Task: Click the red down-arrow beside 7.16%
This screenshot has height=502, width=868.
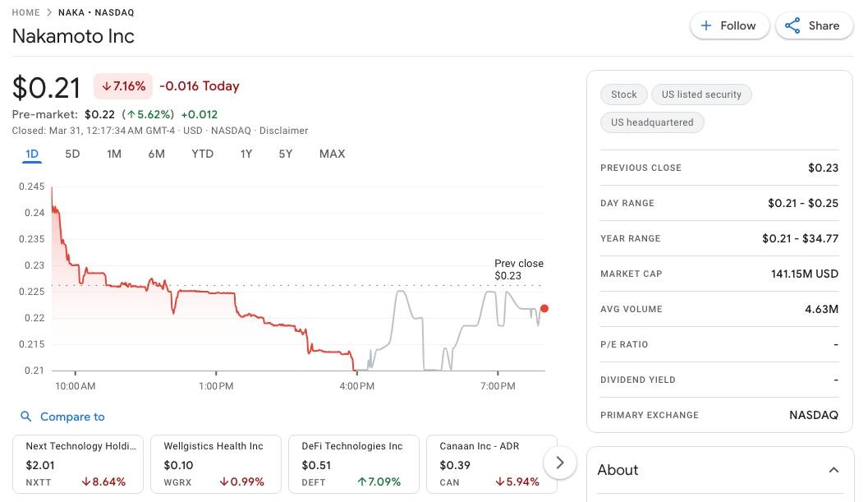Action: (108, 85)
